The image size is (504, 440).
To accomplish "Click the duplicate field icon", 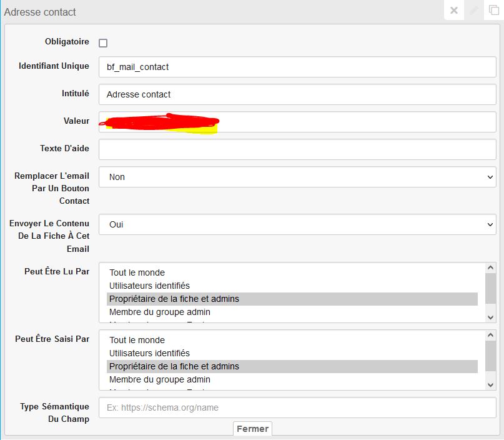I will tap(493, 11).
